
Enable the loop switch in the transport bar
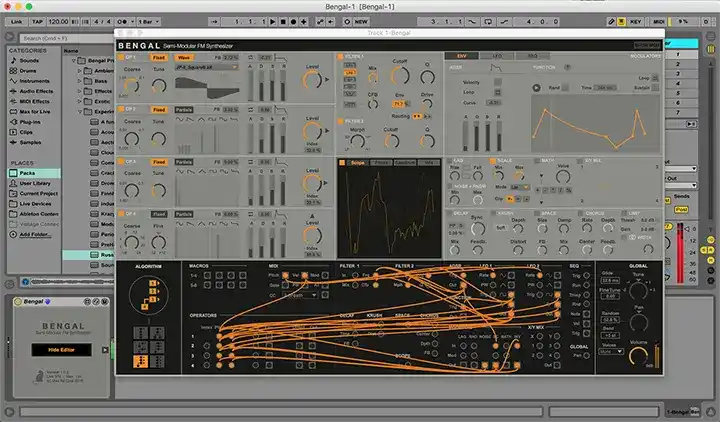(488, 22)
